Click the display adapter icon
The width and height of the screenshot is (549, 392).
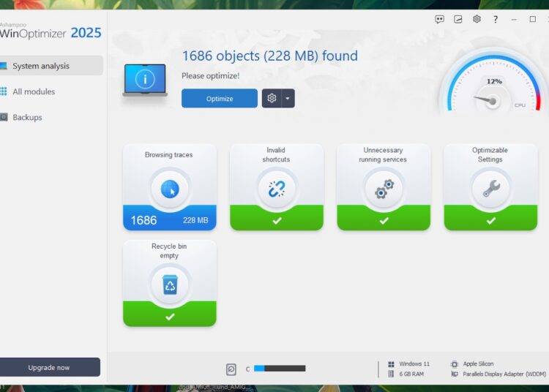[455, 374]
